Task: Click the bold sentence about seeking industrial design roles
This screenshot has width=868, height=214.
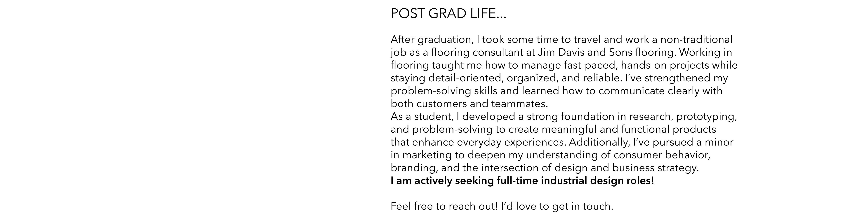Action: point(522,180)
